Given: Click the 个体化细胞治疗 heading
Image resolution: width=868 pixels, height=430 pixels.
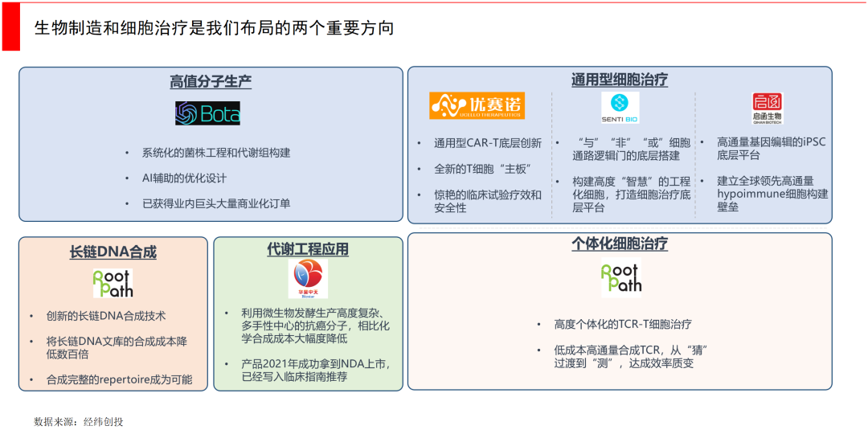Looking at the screenshot, I should 620,244.
